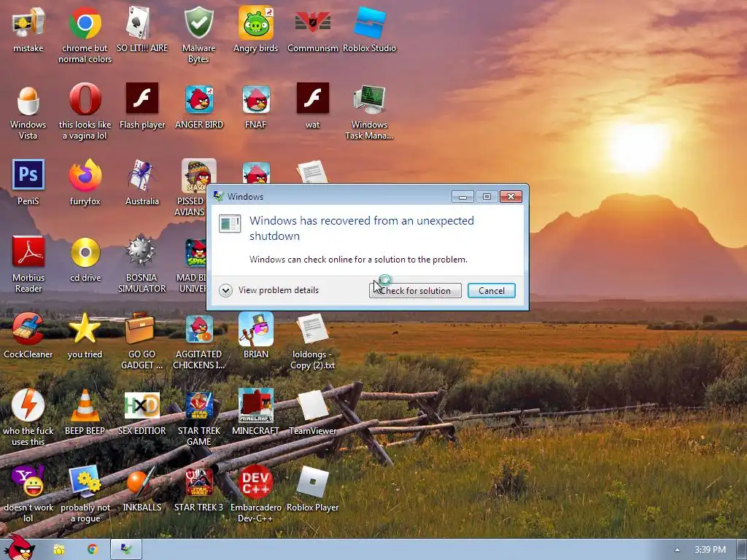The height and width of the screenshot is (560, 747).
Task: Cancel the Windows recovery dialog
Action: [491, 290]
